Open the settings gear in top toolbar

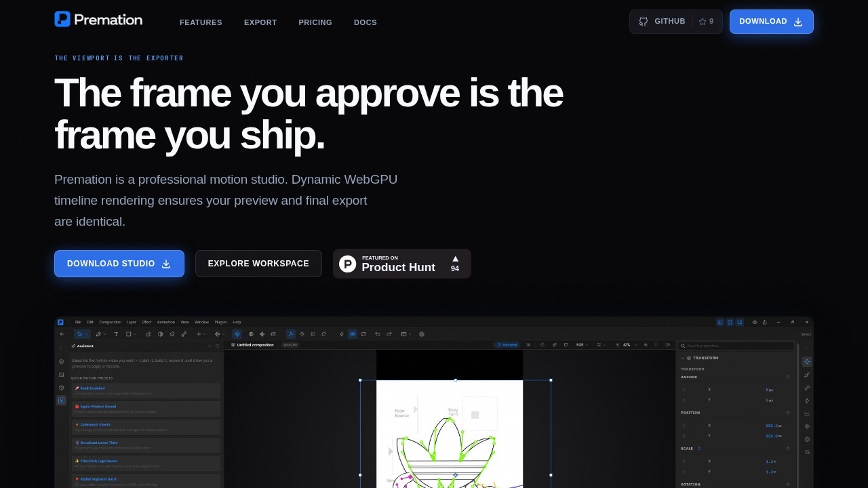(x=422, y=334)
